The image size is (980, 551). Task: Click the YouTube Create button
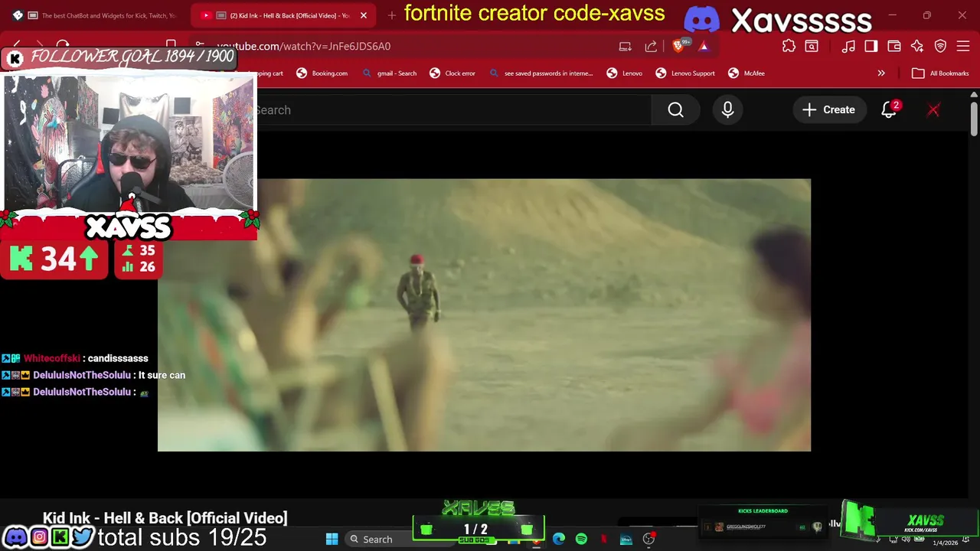point(828,110)
